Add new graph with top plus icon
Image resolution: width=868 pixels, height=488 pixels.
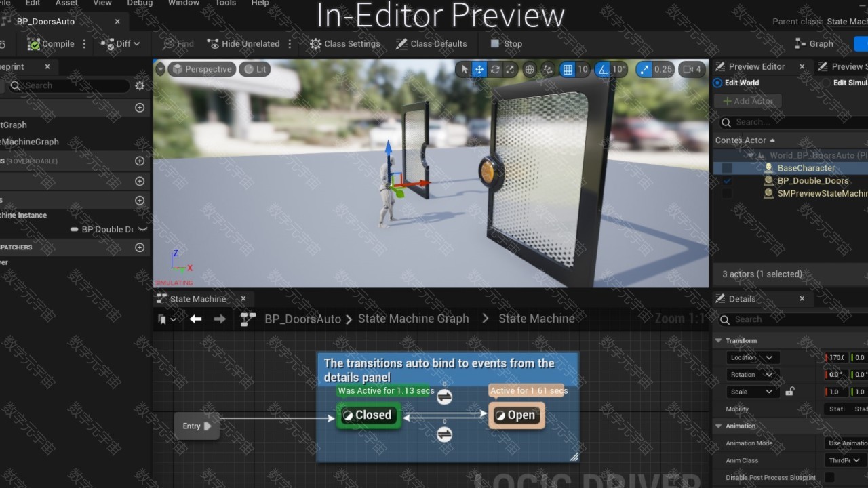(x=140, y=108)
